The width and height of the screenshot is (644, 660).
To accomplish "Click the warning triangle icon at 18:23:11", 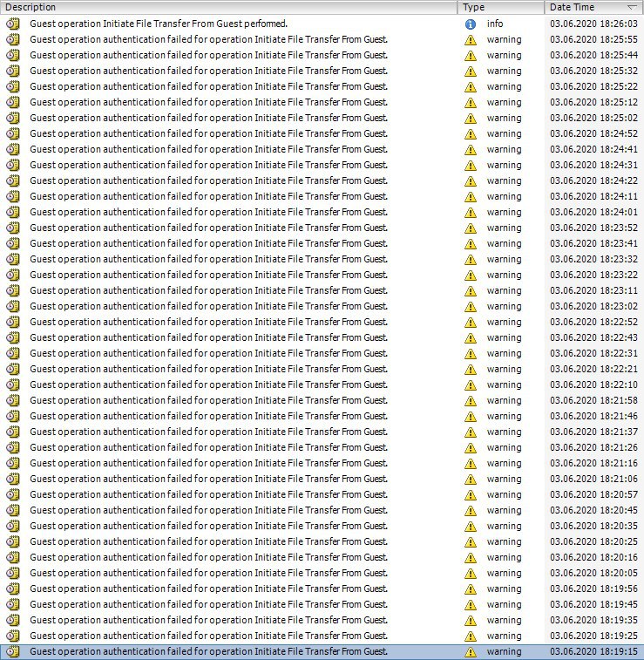I will coord(471,291).
